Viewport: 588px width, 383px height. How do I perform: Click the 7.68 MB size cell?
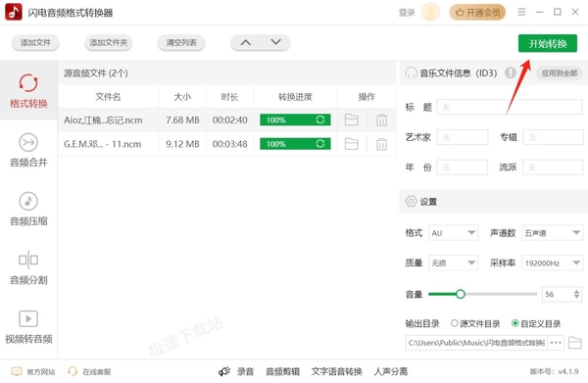[x=182, y=120]
